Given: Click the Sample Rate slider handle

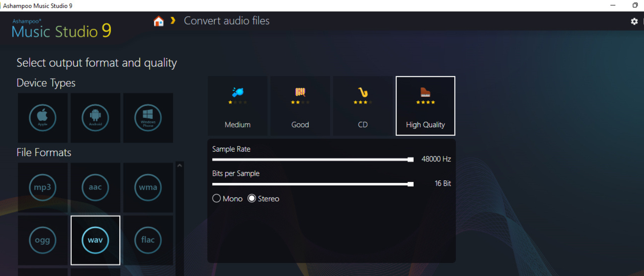Looking at the screenshot, I should (x=411, y=159).
